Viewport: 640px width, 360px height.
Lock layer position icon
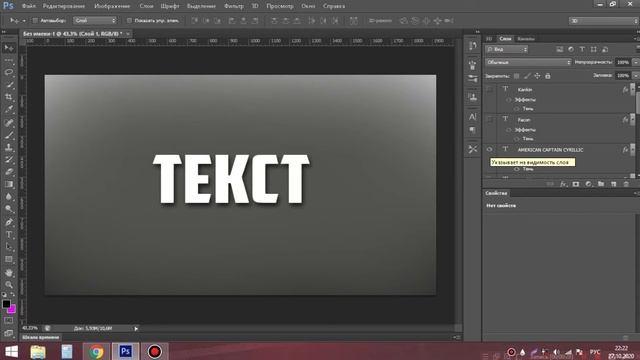[537, 76]
